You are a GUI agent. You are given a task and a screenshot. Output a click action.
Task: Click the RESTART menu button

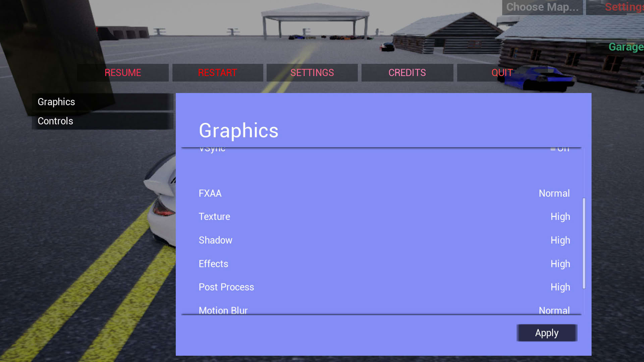click(x=218, y=73)
